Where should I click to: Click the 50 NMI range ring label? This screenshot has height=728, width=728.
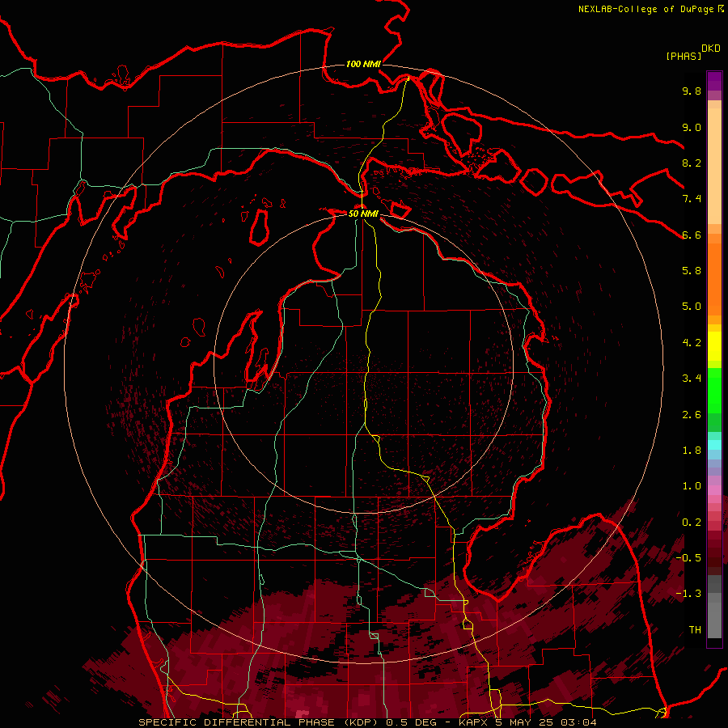(x=363, y=214)
